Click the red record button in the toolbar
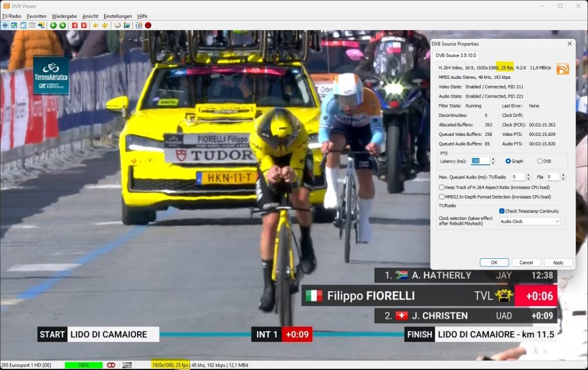588x370 pixels. (148, 25)
